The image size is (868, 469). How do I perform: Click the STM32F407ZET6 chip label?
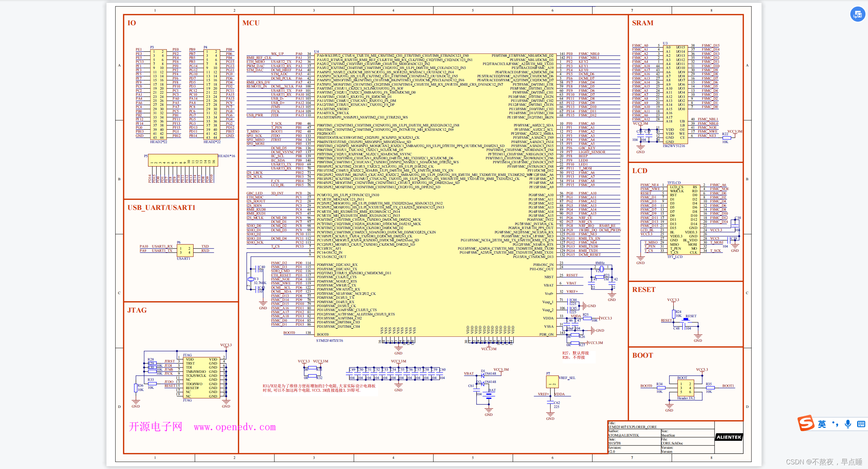point(329,340)
